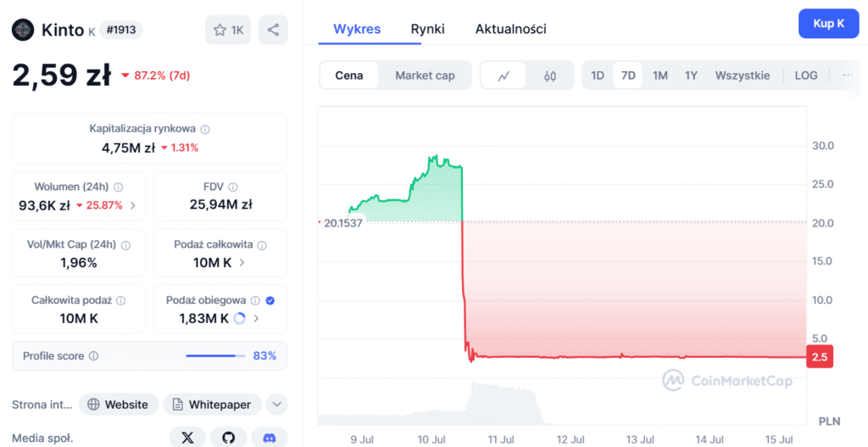Open chart options three-dot menu
The image size is (868, 447).
[x=848, y=75]
